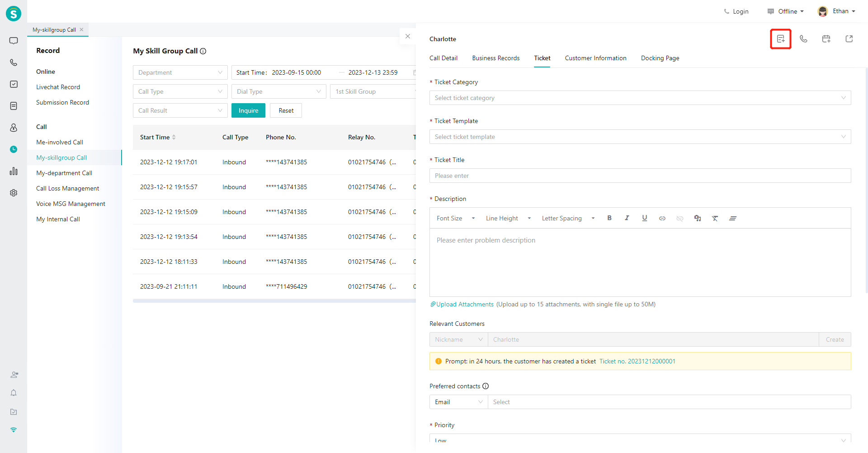Open the Department dropdown
Image resolution: width=868 pixels, height=453 pixels.
click(x=180, y=72)
